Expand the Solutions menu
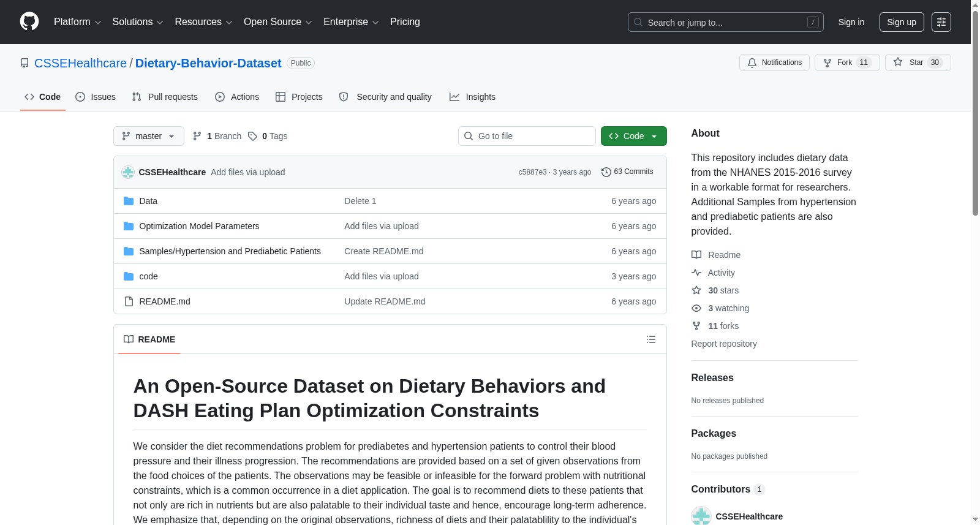This screenshot has height=525, width=980. click(x=138, y=22)
